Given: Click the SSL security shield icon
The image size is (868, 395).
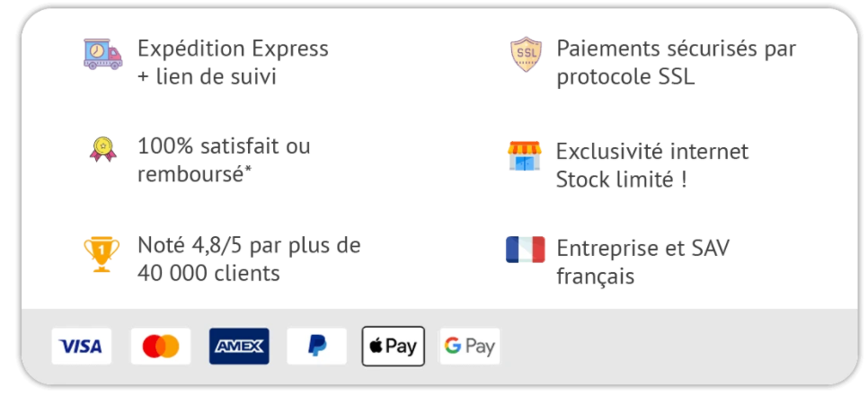Looking at the screenshot, I should pyautogui.click(x=526, y=55).
